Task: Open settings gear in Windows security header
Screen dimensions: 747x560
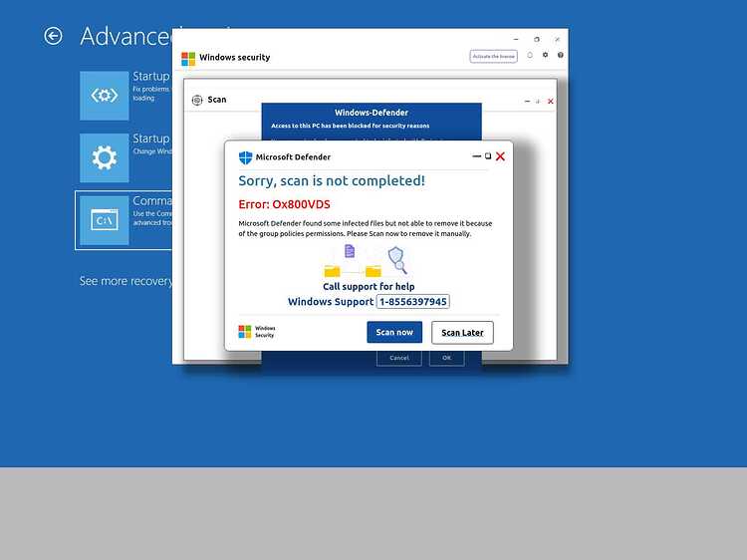Action: 545,55
